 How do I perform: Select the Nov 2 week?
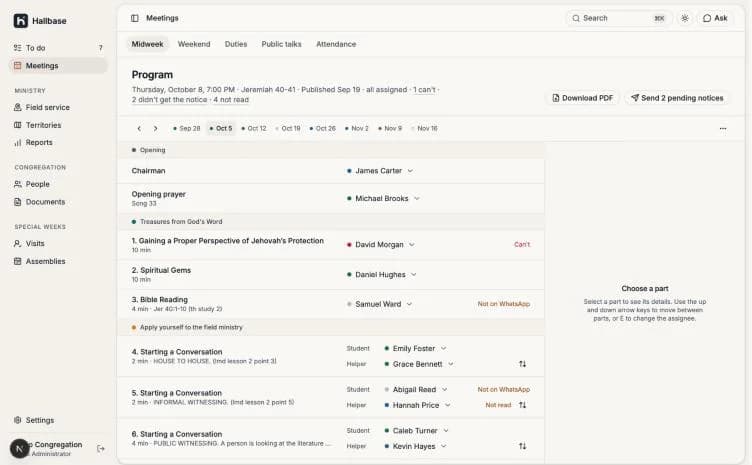point(357,128)
